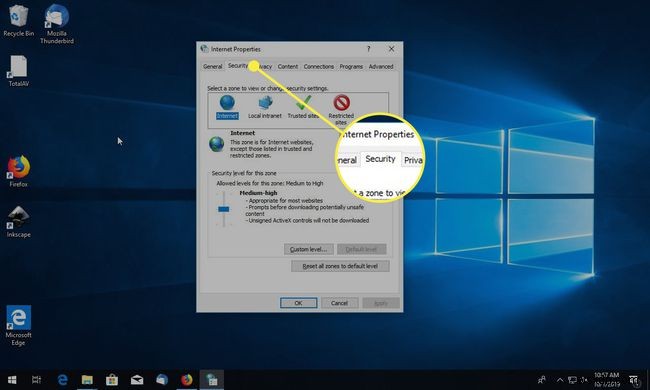The width and height of the screenshot is (650, 390).
Task: Open the Windows Start menu
Action: (x=12, y=380)
